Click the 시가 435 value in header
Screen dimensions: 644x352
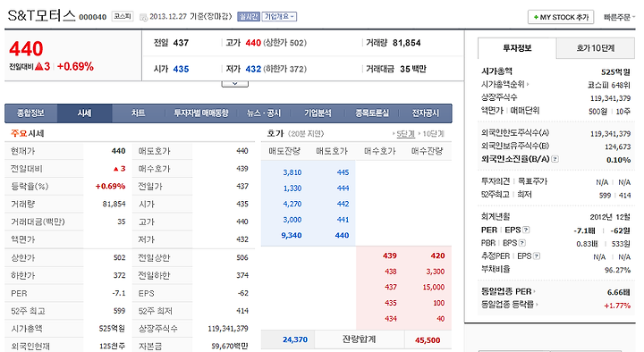[x=181, y=69]
